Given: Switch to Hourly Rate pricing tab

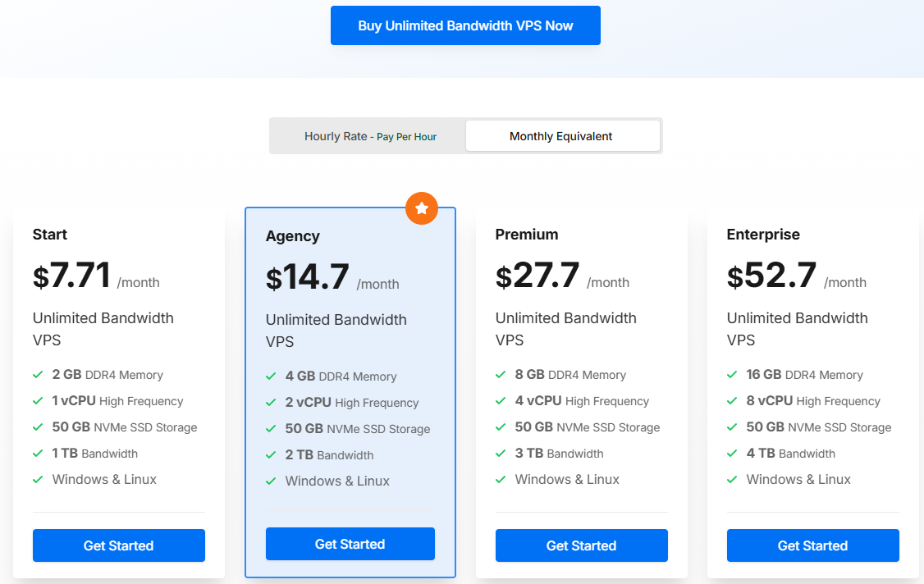Looking at the screenshot, I should click(x=370, y=136).
